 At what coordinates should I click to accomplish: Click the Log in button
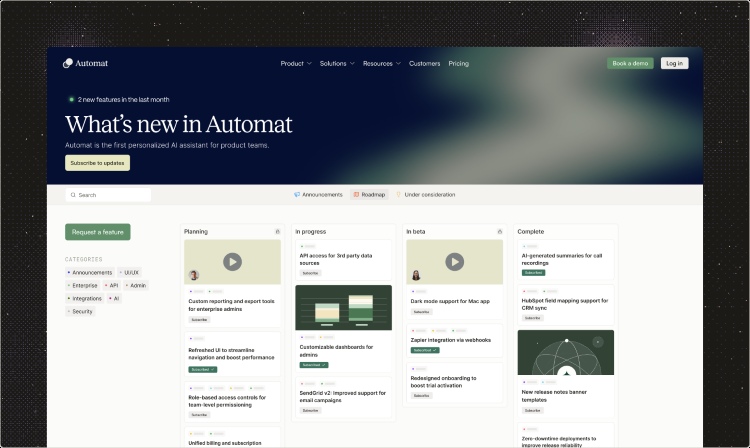pos(674,63)
